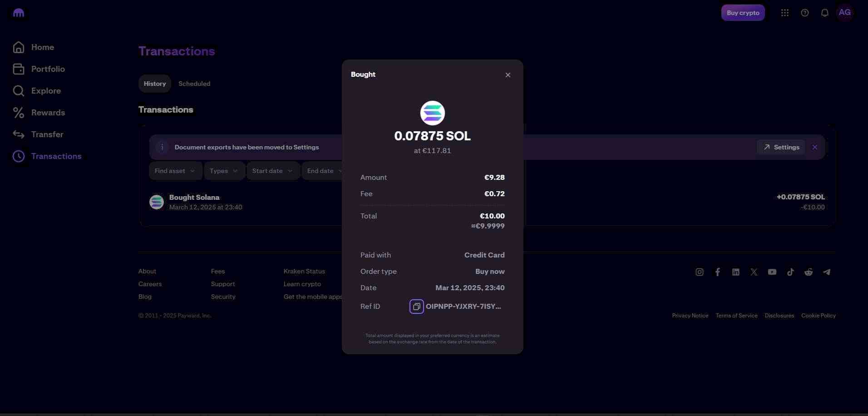Open the Fees footer link

click(x=218, y=271)
